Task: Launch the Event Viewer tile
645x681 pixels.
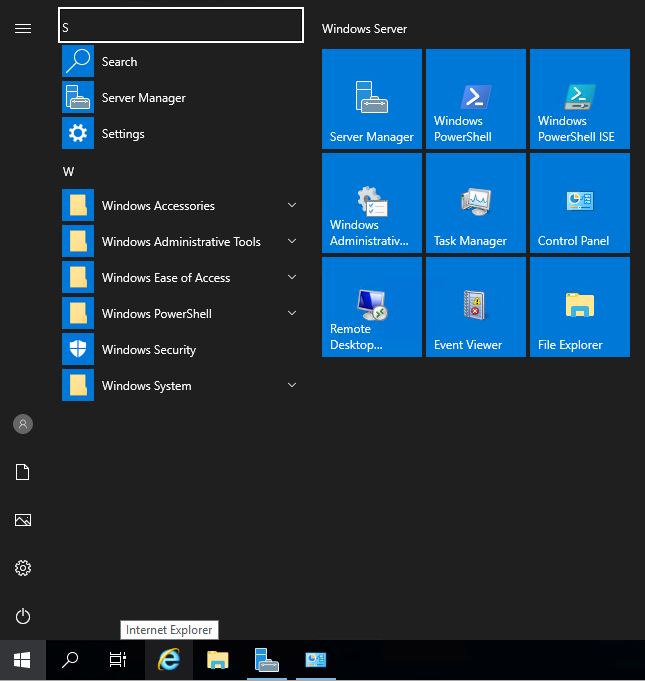Action: point(476,307)
